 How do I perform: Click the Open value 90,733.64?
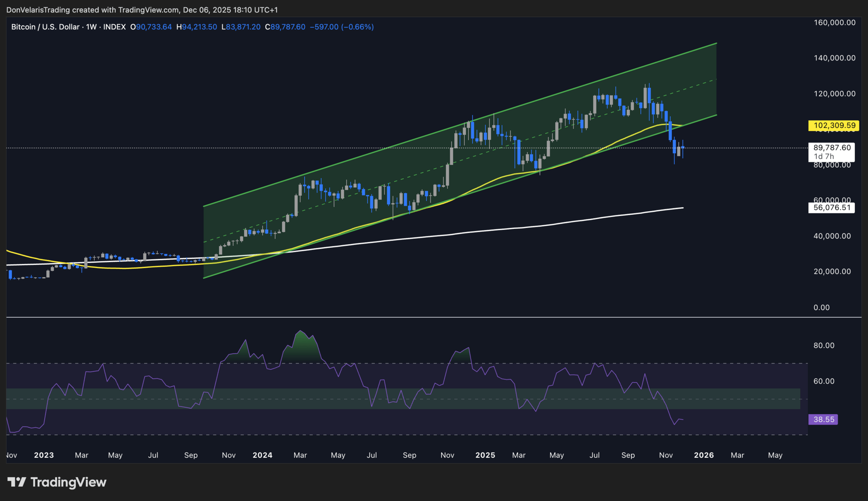(x=154, y=27)
